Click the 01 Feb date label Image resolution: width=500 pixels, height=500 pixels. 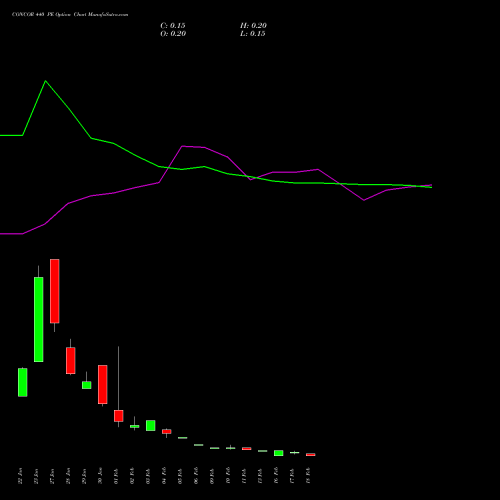pos(116,476)
